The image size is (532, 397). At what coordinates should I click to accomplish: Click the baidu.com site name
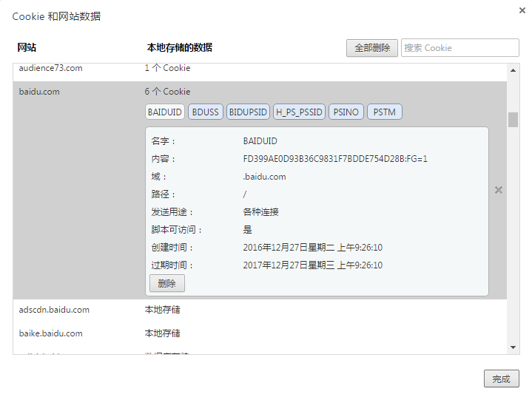(39, 92)
